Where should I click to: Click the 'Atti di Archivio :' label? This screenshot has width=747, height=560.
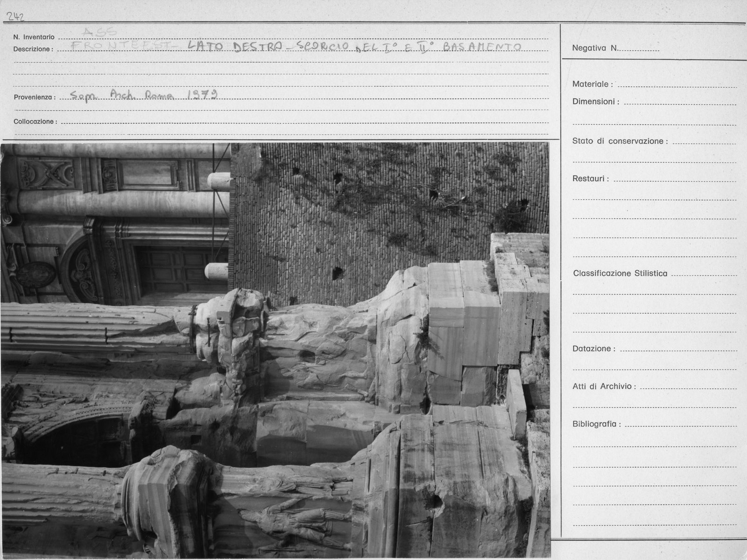coord(604,386)
